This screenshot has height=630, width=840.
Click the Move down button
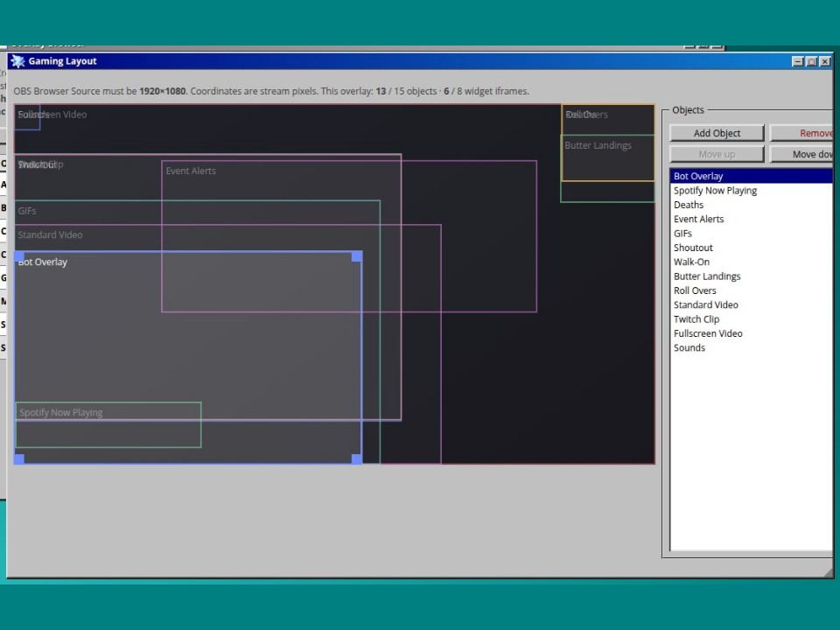802,154
